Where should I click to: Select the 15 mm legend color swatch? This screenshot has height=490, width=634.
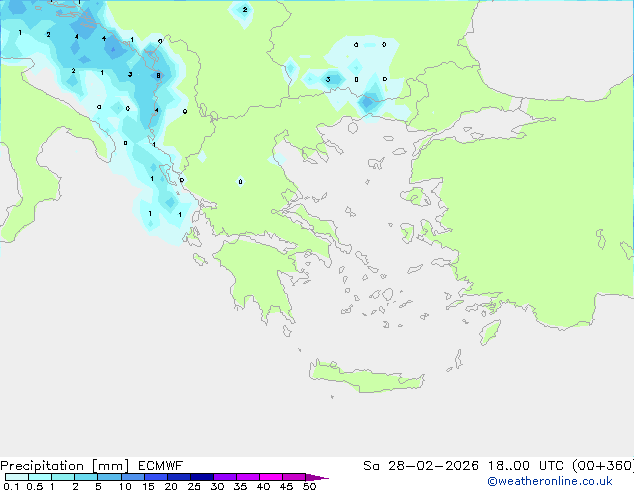pos(155,477)
